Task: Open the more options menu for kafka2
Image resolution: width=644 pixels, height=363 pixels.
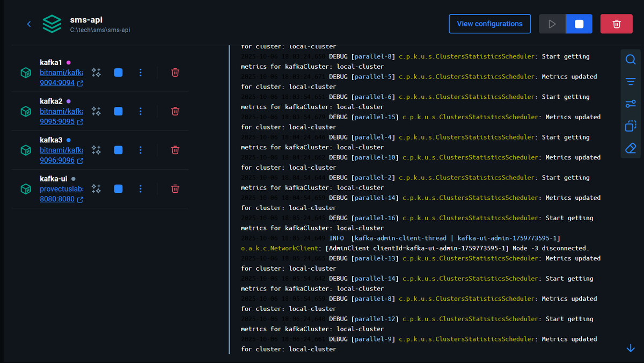Action: pyautogui.click(x=141, y=111)
